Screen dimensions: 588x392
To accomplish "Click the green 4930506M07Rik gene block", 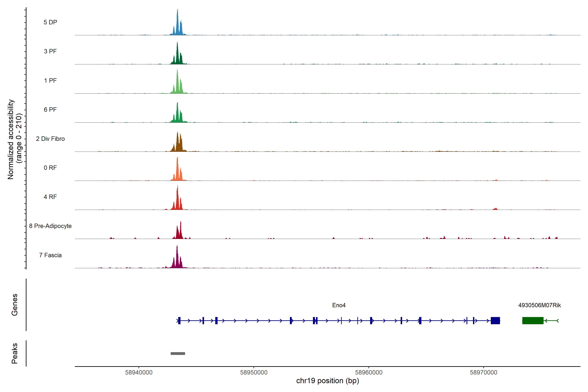I will point(533,320).
